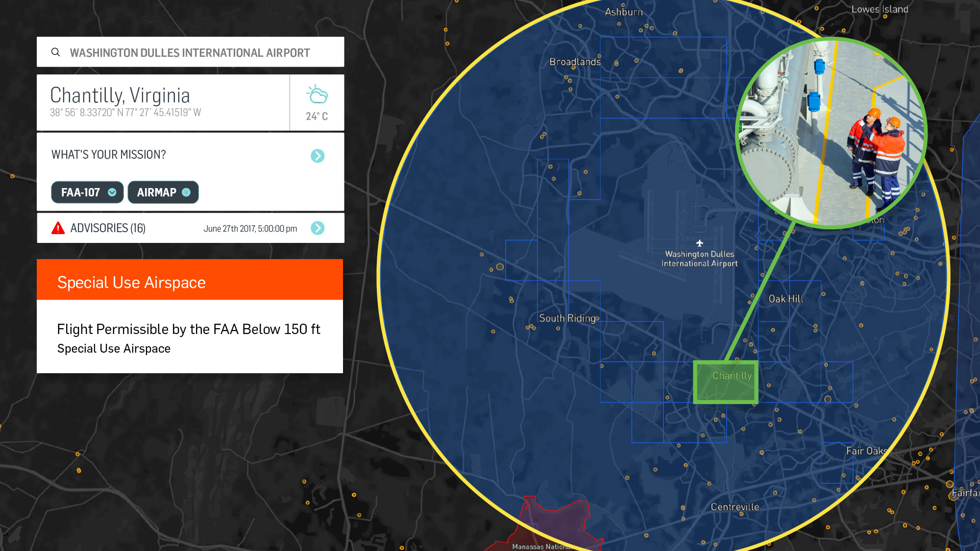Open the Special Use Airspace orange header

[x=190, y=280]
